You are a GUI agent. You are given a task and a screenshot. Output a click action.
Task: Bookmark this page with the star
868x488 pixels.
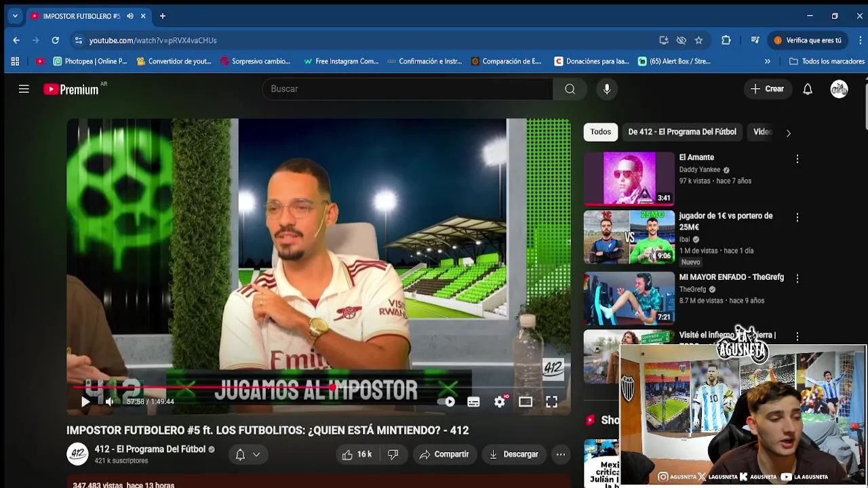pos(698,40)
